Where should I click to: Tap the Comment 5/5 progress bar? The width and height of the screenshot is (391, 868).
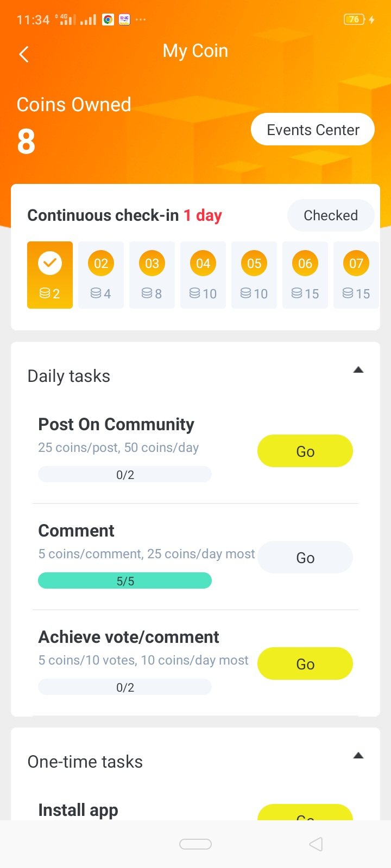(125, 581)
